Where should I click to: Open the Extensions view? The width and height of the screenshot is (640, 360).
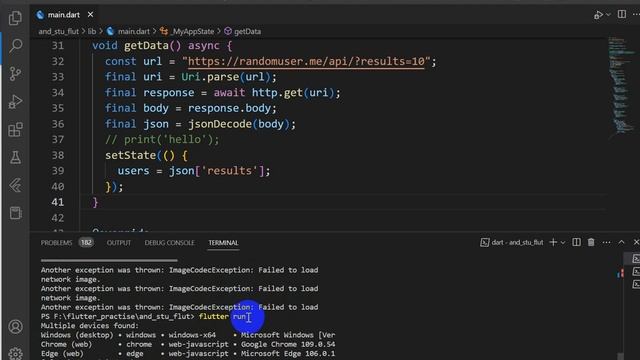[x=15, y=129]
